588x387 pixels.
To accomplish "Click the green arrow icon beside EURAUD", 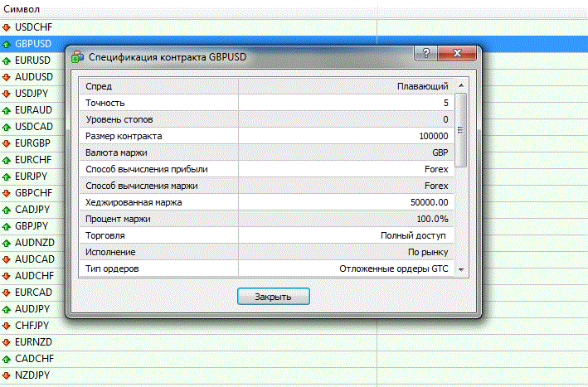I will click(x=7, y=110).
